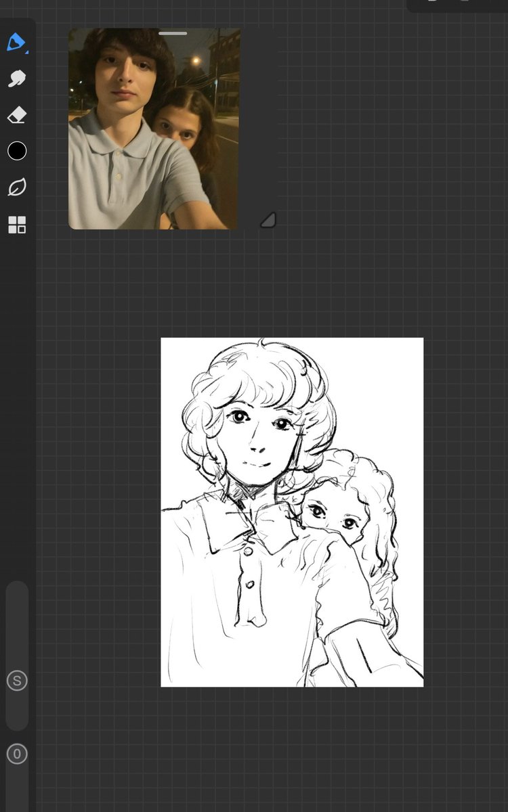Screen dimensions: 508x812
Task: Click the vertical brush slider in left sidebar
Action: click(x=17, y=655)
